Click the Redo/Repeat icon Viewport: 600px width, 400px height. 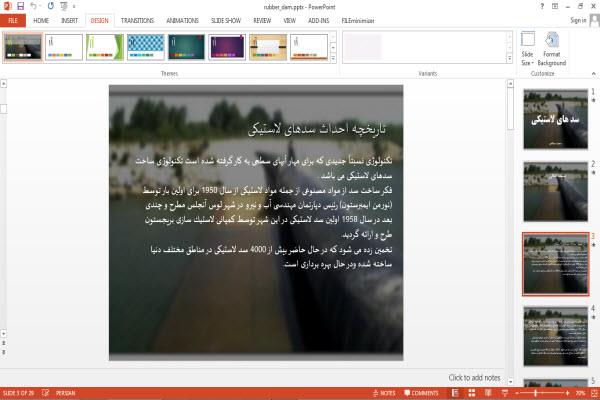coord(51,6)
